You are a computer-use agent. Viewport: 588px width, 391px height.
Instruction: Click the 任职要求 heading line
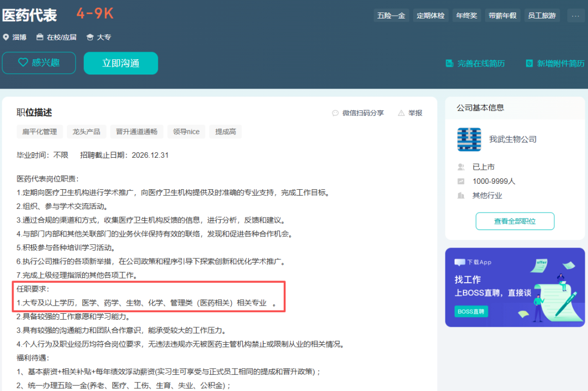33,289
